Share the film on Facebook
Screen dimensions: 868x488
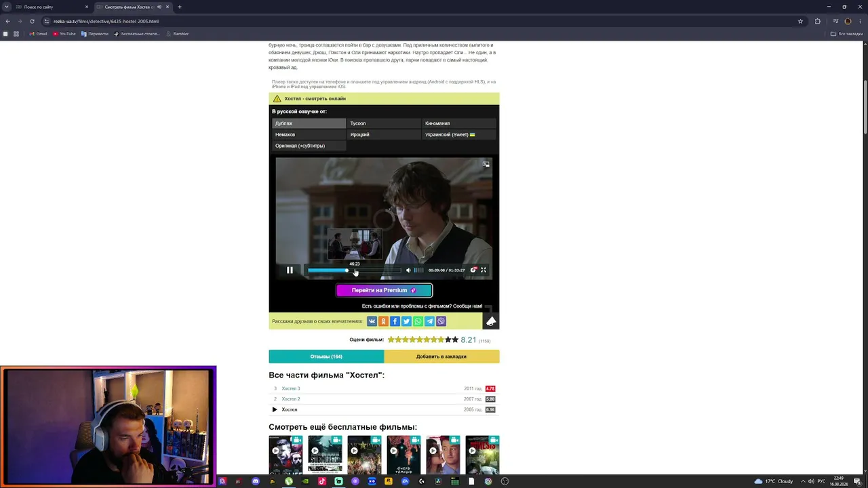click(x=395, y=321)
